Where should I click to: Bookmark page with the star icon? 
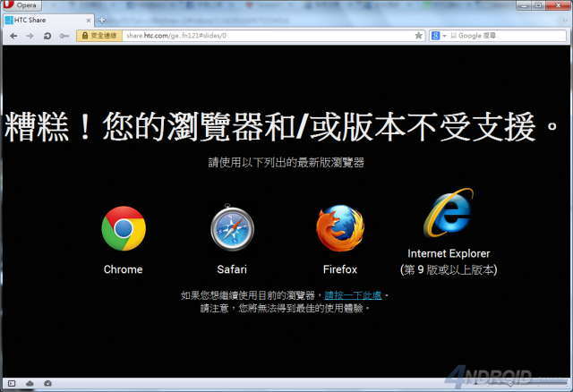[418, 36]
